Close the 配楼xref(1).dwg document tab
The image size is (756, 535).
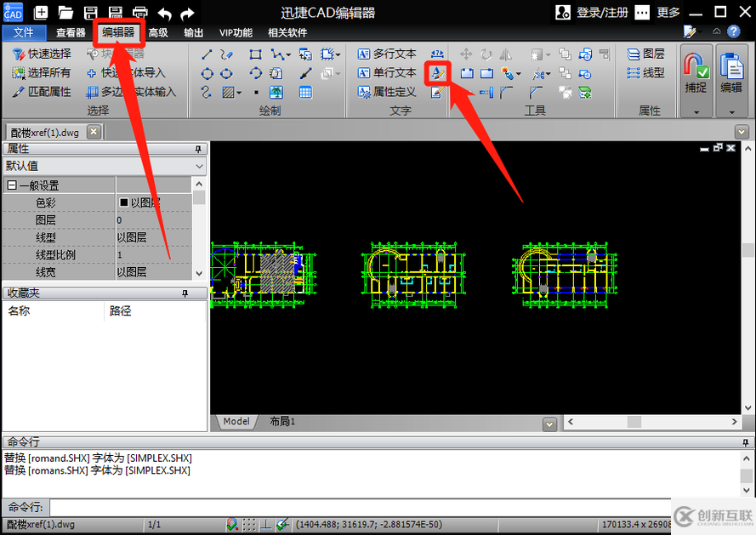tap(94, 132)
